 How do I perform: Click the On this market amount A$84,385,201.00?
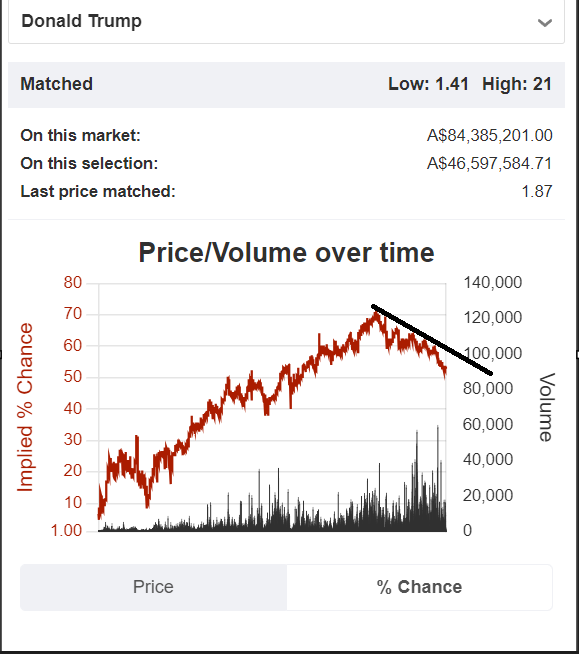coord(490,135)
